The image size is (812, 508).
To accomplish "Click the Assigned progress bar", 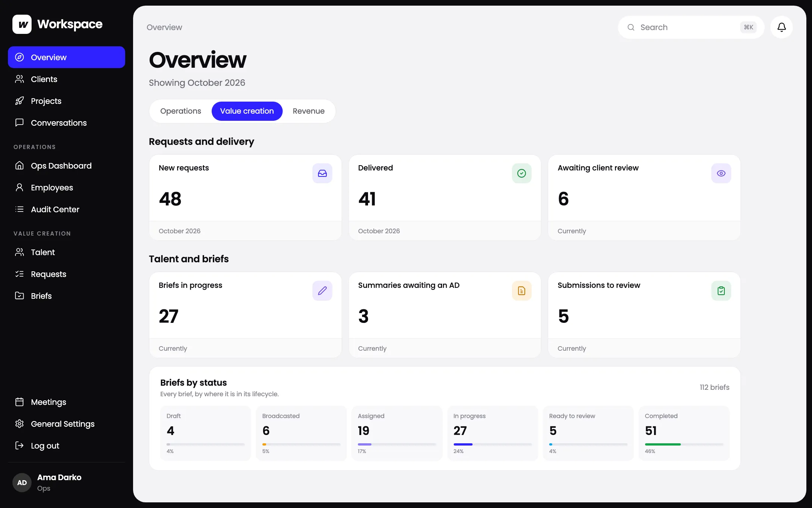I will [x=397, y=444].
